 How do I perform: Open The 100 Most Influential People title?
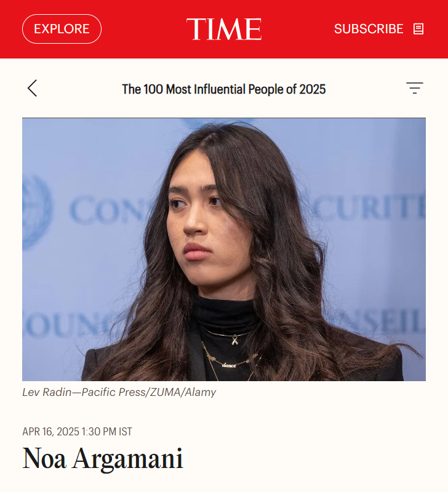point(224,89)
